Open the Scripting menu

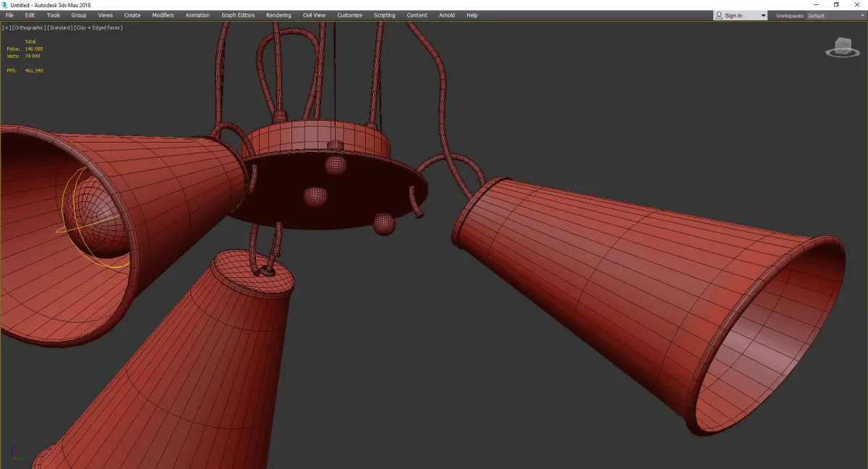pyautogui.click(x=384, y=15)
